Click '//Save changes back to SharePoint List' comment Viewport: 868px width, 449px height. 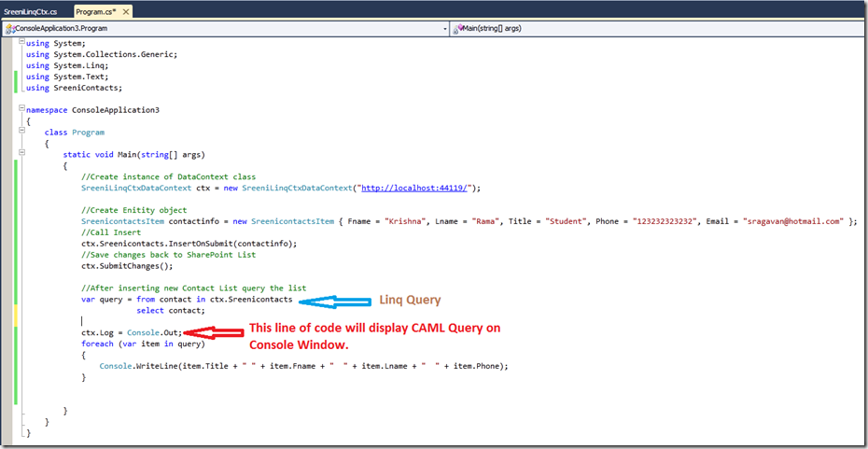click(168, 255)
